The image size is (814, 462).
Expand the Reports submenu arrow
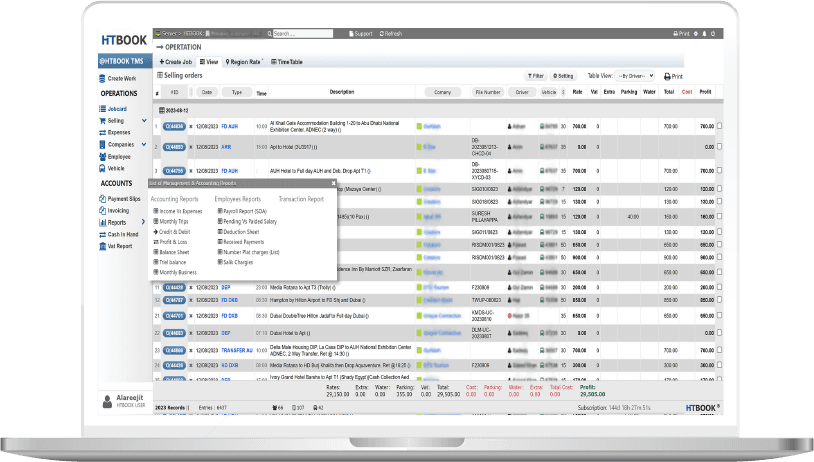143,222
